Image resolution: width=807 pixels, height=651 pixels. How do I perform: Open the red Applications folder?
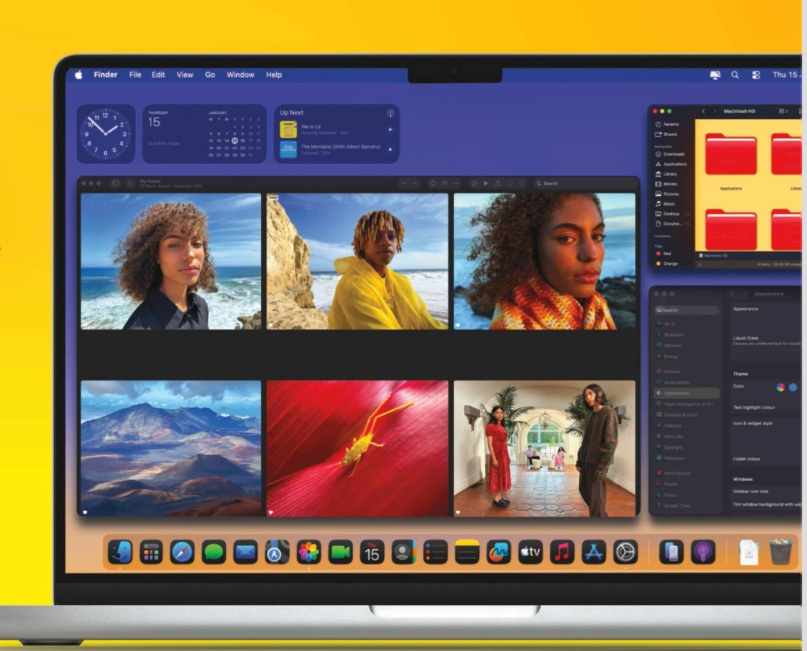click(x=731, y=154)
